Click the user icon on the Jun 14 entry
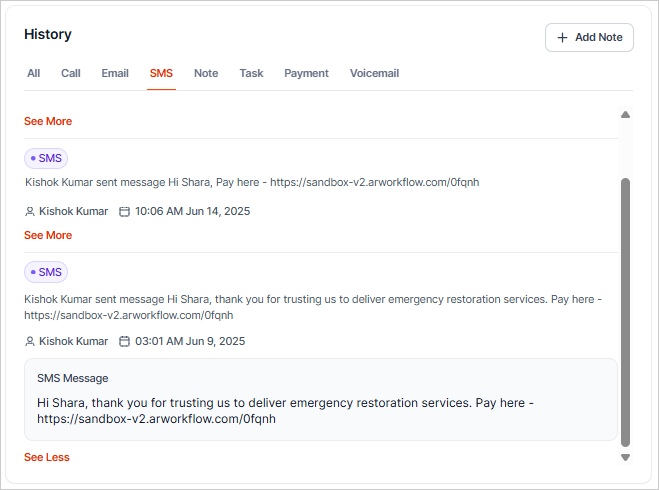Screen dimensions: 659x490 pos(29,212)
